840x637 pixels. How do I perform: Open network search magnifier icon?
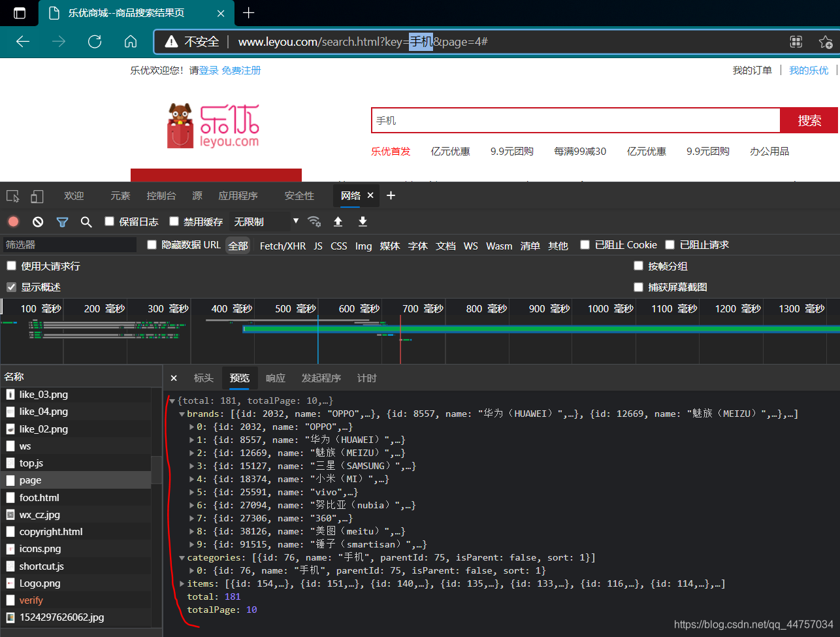pos(86,222)
